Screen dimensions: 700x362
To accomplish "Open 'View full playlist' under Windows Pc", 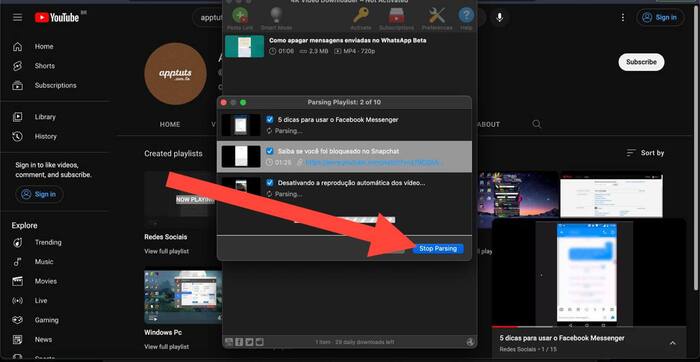I will (167, 347).
